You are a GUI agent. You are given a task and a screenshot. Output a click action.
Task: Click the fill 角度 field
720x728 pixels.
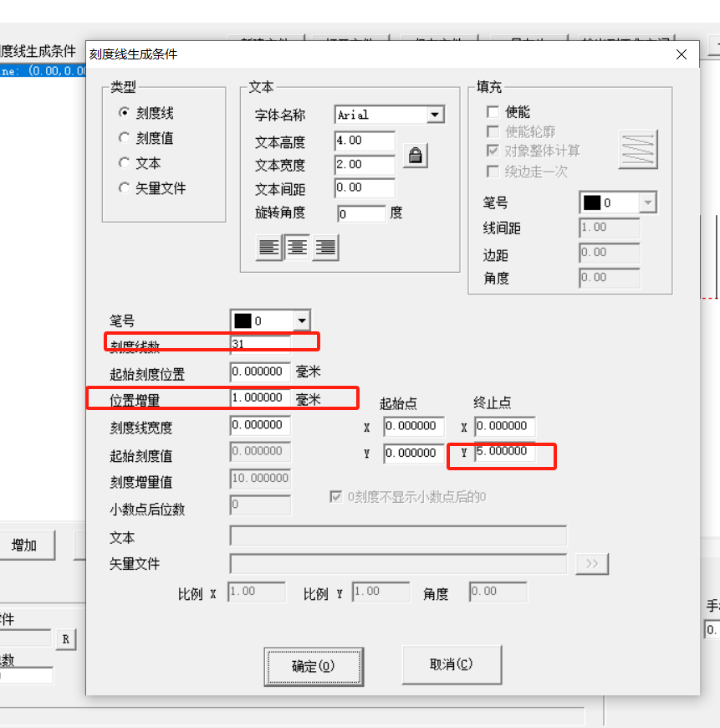point(610,278)
